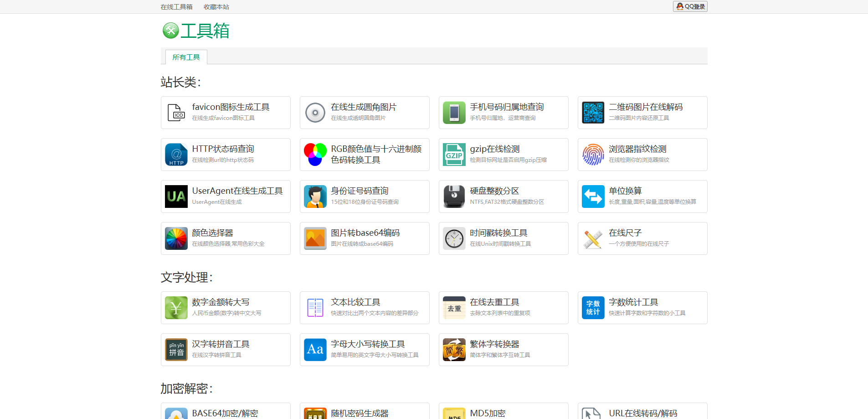Open the clock timestamp converter icon

click(x=454, y=238)
